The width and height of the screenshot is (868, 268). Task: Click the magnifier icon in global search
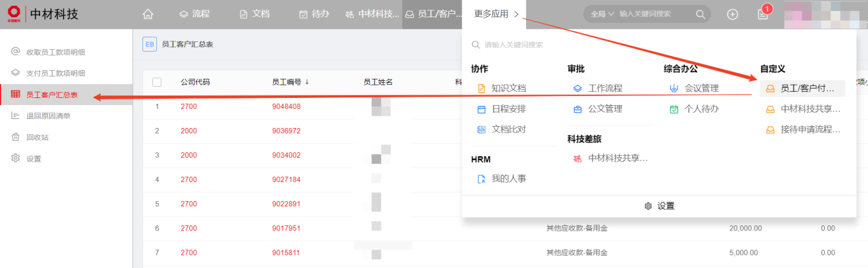tap(700, 14)
